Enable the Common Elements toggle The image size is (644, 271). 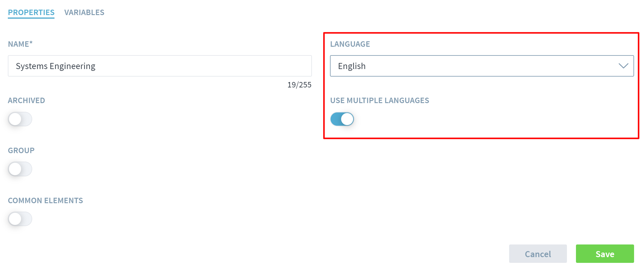tap(20, 219)
